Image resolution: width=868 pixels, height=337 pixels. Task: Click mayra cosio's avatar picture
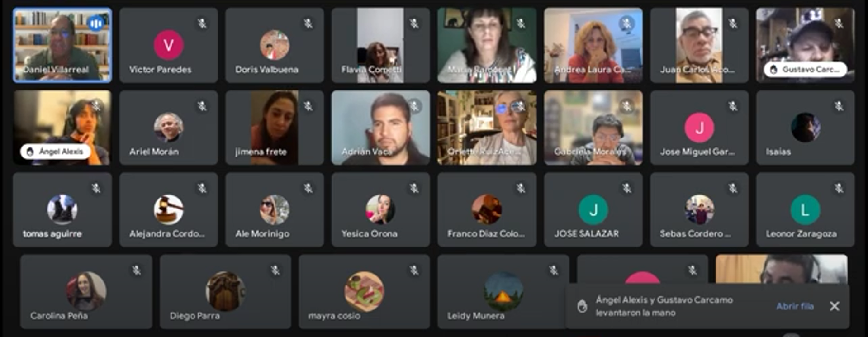click(x=364, y=292)
